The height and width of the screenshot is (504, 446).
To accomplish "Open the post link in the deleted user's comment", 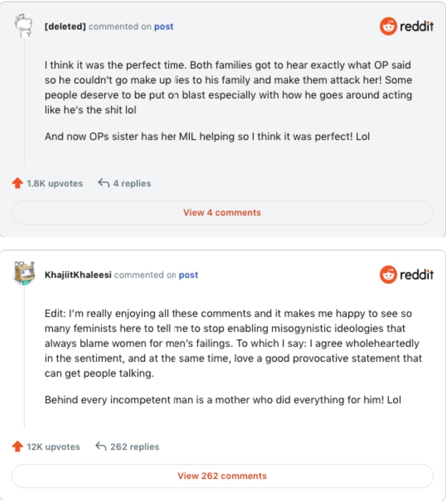I will [x=164, y=27].
